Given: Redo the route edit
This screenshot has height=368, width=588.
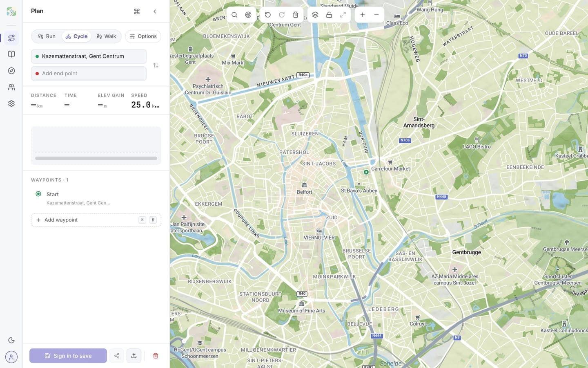Looking at the screenshot, I should [282, 15].
